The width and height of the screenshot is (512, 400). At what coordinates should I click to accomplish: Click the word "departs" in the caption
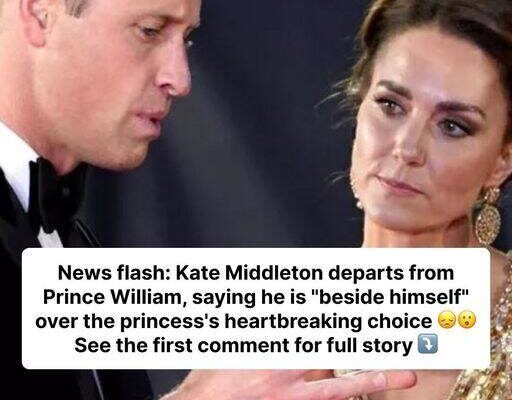click(x=367, y=275)
